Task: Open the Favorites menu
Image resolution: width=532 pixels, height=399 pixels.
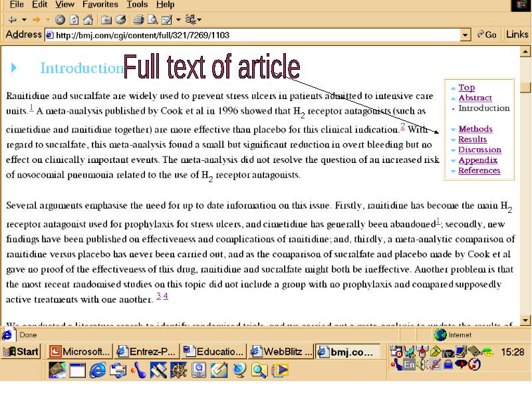Action: coord(100,5)
